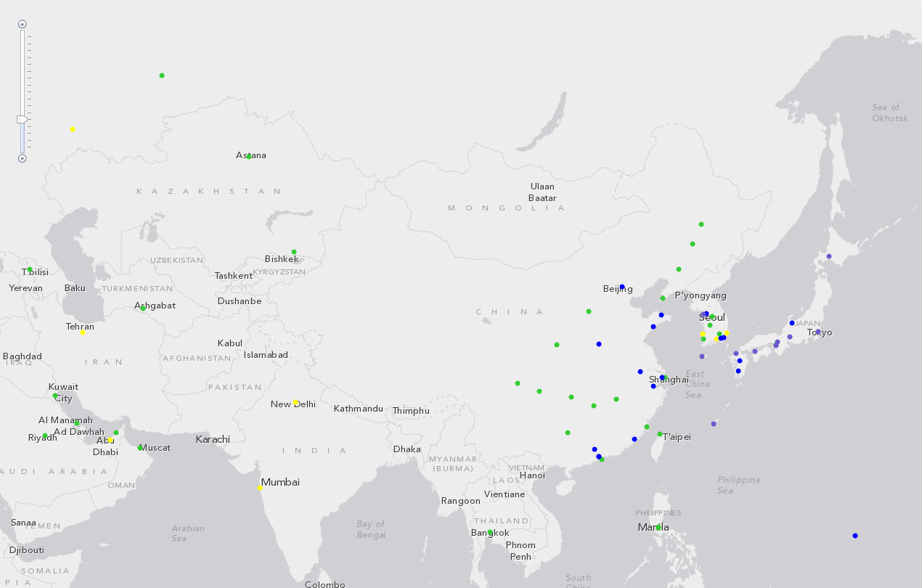Click the green marker at Bangkok
This screenshot has height=588, width=922.
[x=490, y=532]
